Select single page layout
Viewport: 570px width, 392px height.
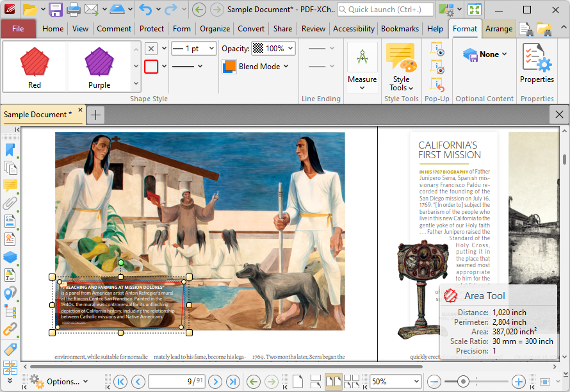(x=298, y=382)
